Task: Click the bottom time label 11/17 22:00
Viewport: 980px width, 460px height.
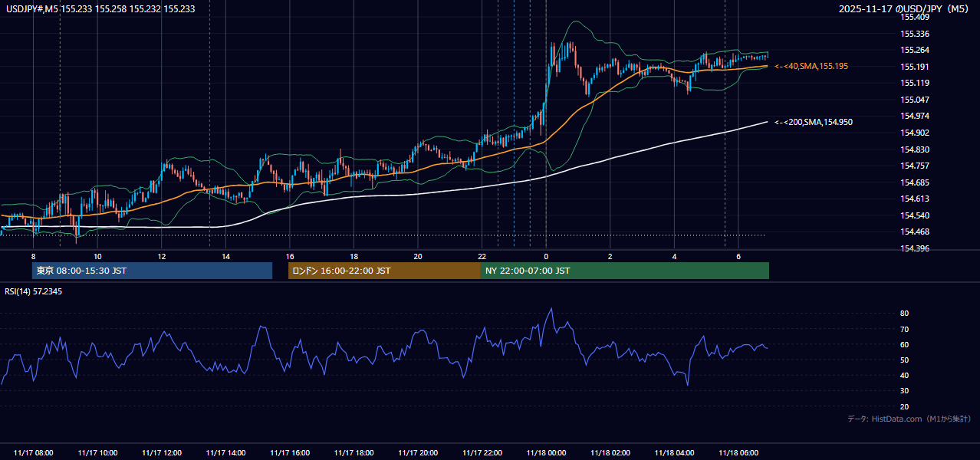Action: 482,453
